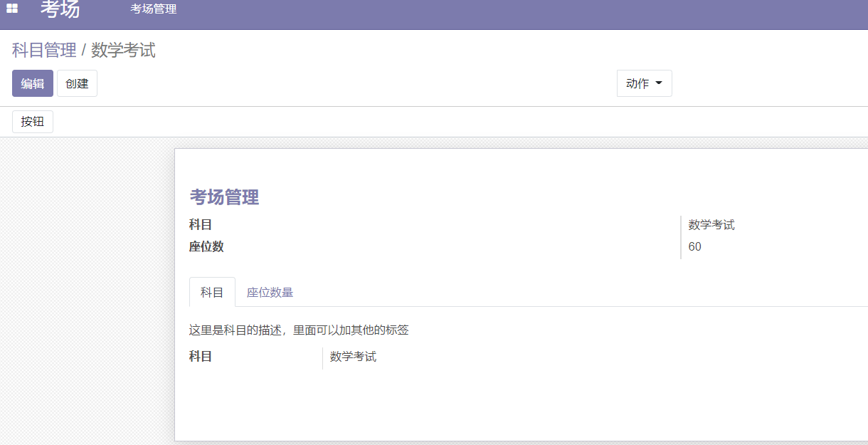Click the lower 科目 field showing 数学考试
Viewport: 868px width, 445px height.
click(x=353, y=357)
